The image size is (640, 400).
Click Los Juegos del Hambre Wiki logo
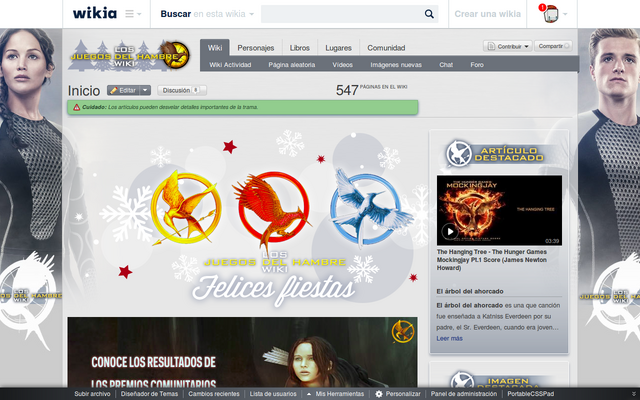click(129, 55)
